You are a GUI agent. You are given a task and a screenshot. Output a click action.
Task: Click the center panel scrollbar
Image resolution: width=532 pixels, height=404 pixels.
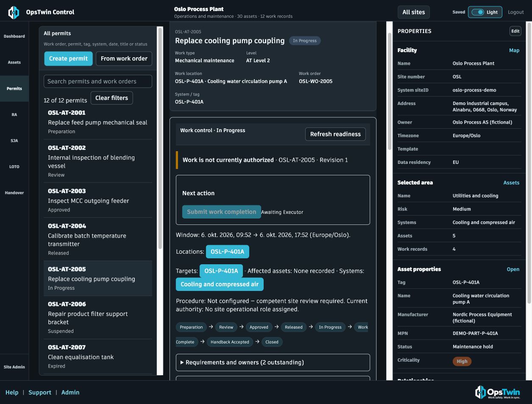coord(390,91)
